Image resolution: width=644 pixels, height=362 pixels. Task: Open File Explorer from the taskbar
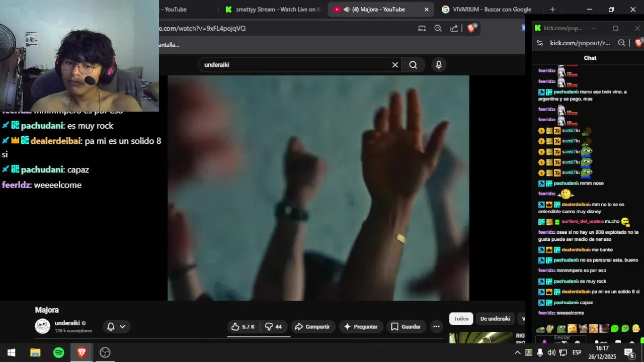pos(35,352)
